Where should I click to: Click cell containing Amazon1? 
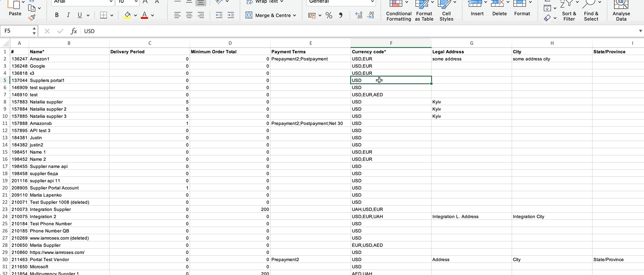(x=69, y=59)
